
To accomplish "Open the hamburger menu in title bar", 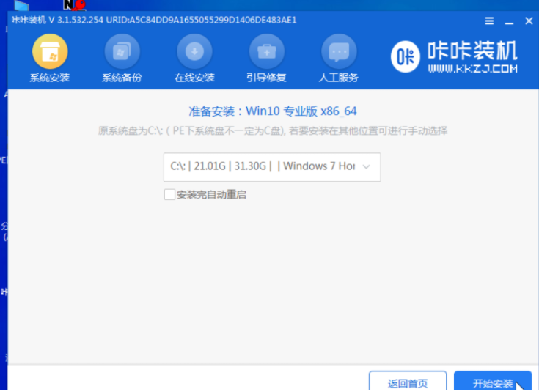I will point(489,21).
